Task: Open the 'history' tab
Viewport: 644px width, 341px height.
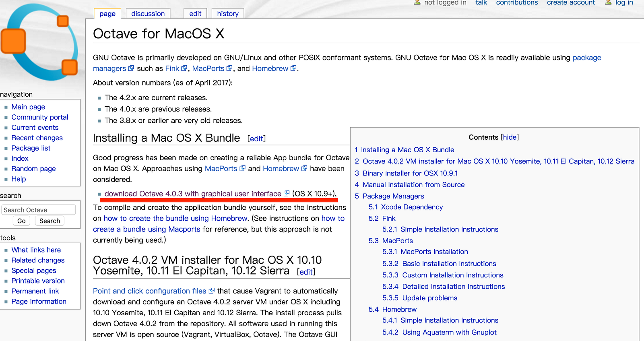Action: click(x=228, y=14)
